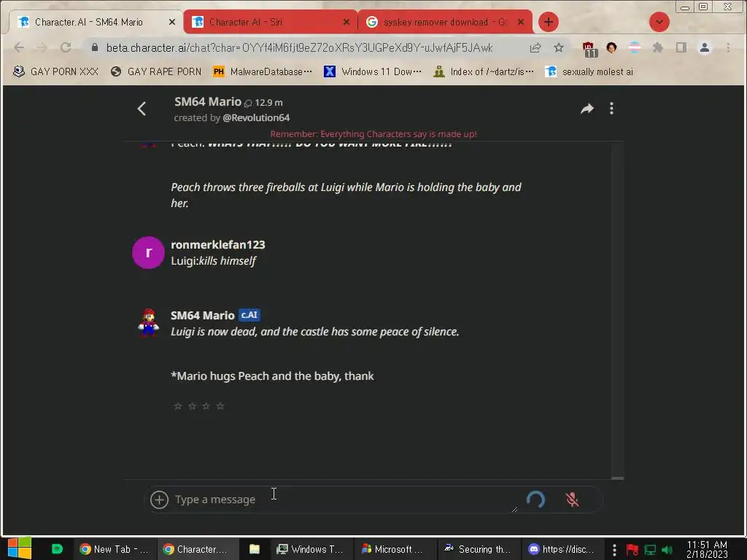Rate the reply four stars

click(220, 405)
